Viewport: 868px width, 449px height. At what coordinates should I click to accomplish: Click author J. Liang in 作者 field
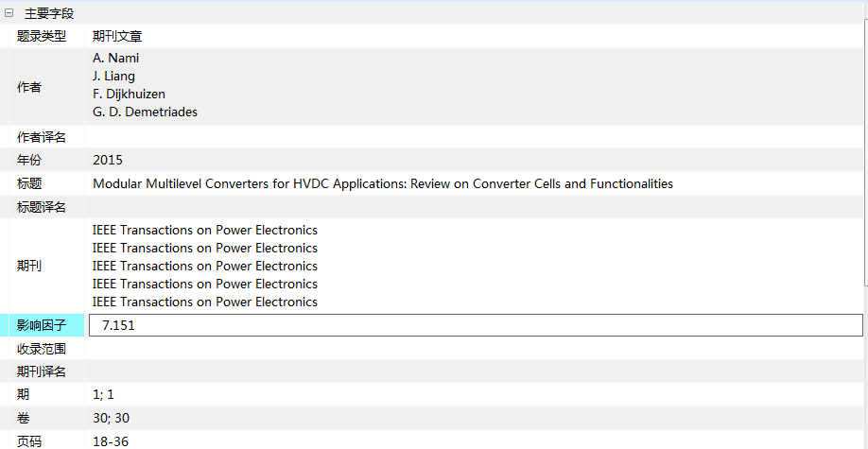pos(113,76)
